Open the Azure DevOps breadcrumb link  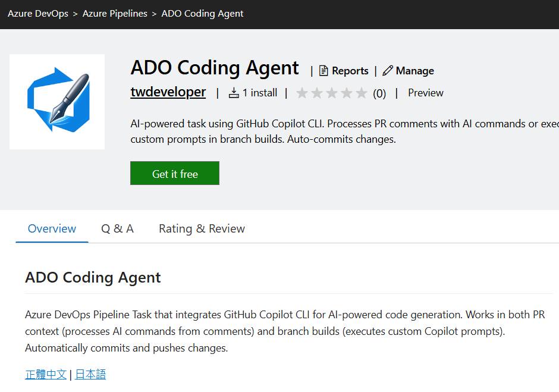point(38,14)
